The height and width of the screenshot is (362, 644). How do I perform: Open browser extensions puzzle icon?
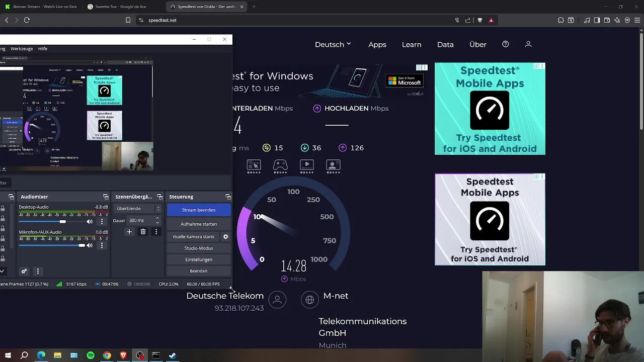tap(561, 20)
